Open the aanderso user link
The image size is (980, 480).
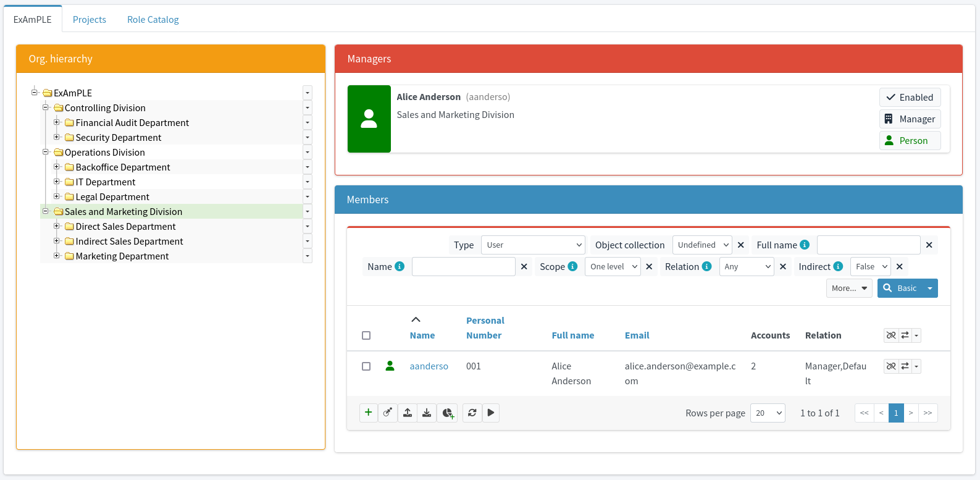tap(429, 366)
